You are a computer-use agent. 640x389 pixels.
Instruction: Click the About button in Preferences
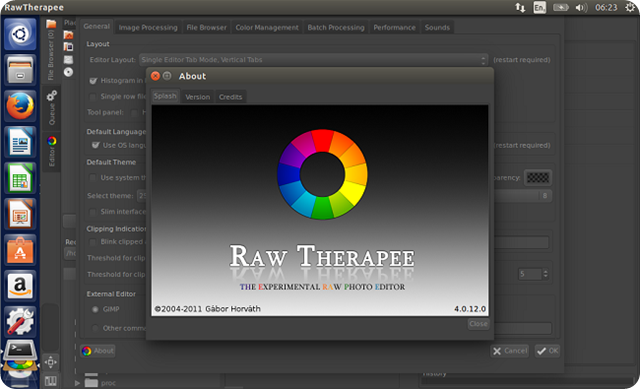98,351
